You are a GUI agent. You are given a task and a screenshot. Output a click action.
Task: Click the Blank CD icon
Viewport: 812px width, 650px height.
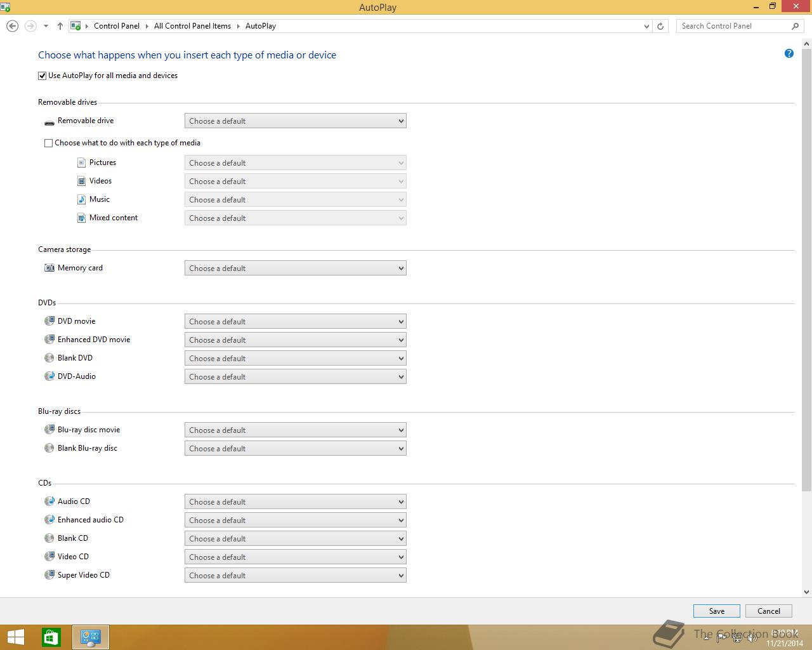tap(49, 538)
